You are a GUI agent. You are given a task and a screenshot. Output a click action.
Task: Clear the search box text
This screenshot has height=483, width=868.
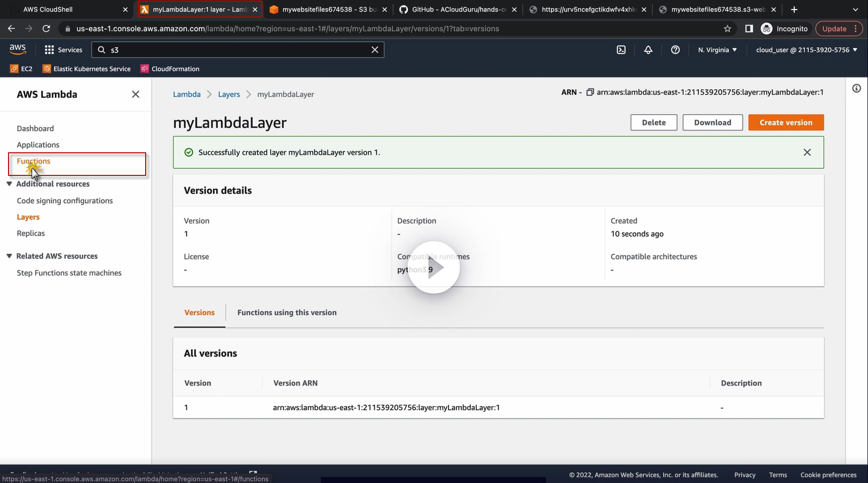pyautogui.click(x=375, y=50)
